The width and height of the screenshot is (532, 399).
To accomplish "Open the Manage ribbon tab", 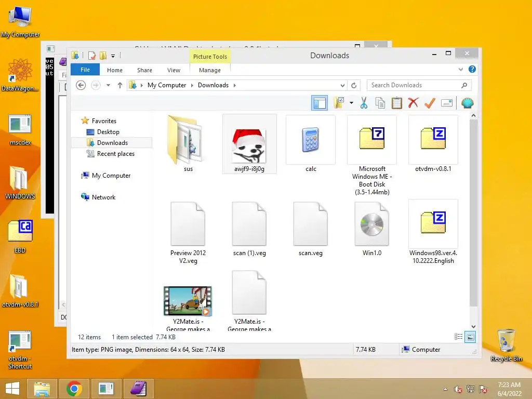I will [210, 70].
